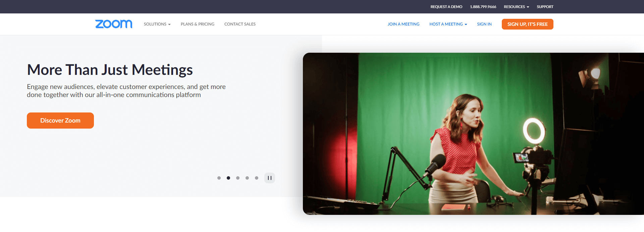
Task: Expand the Resources dropdown
Action: pyautogui.click(x=516, y=7)
